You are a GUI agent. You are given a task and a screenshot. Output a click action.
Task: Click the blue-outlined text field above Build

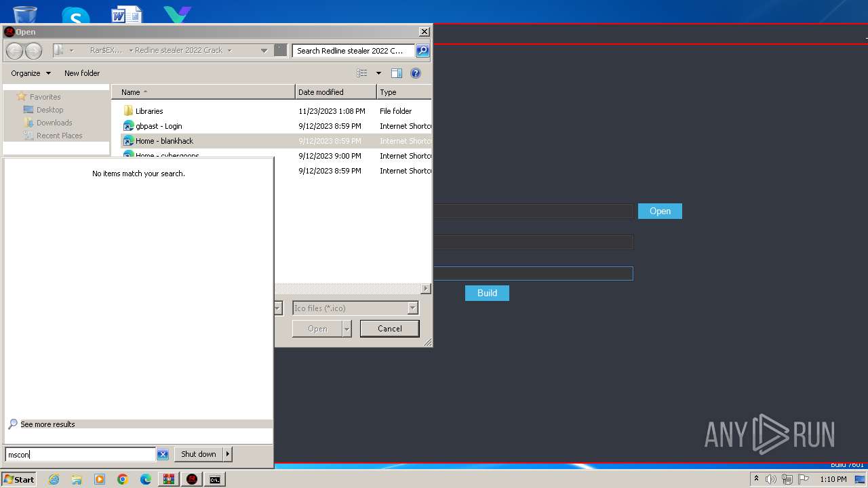533,273
